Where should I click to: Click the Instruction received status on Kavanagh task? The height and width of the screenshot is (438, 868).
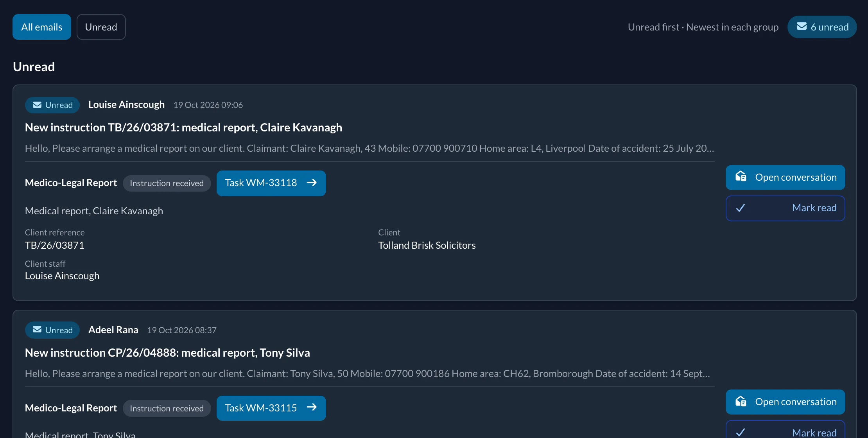pyautogui.click(x=167, y=183)
